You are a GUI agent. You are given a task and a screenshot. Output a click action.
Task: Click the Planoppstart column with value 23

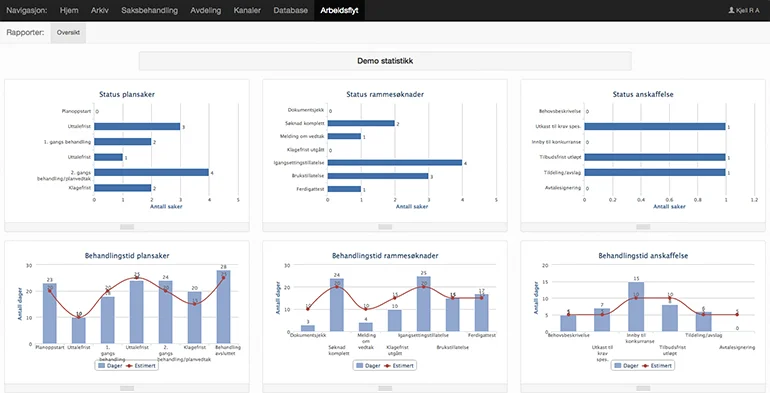coord(50,313)
